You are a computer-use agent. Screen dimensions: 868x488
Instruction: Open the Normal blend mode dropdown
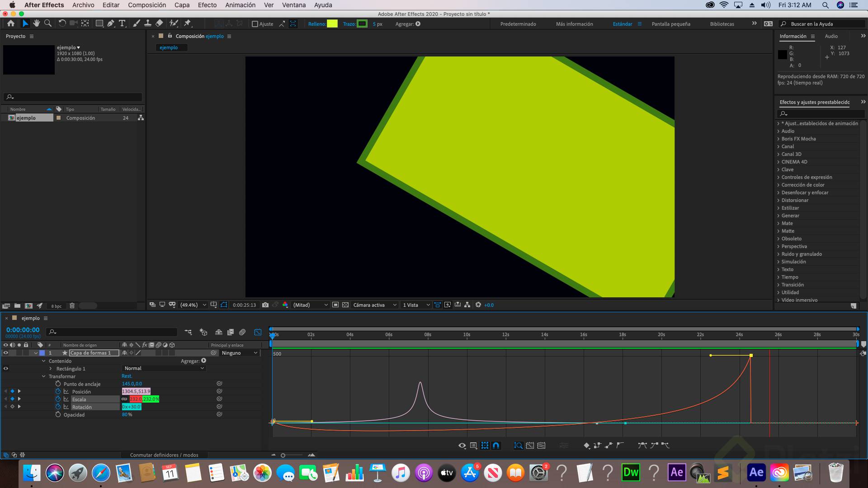point(164,368)
